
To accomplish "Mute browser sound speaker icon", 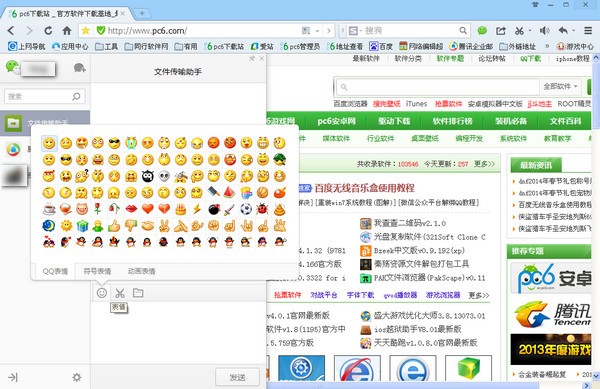I will tap(544, 31).
